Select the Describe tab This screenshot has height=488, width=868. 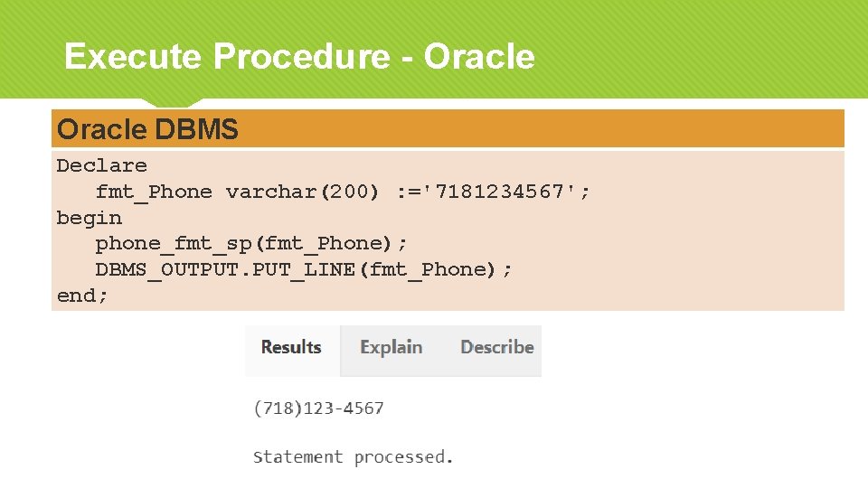tap(496, 348)
